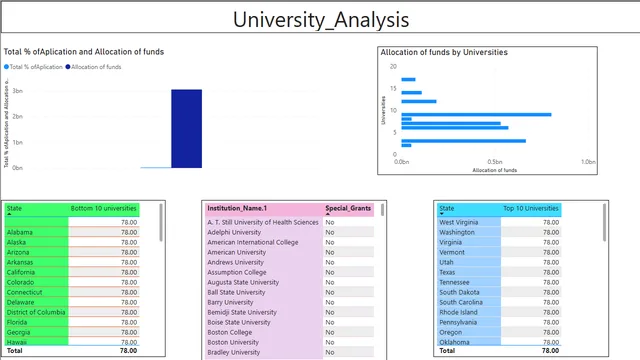Select Adelphi University row
Screen dimensions: 640x360
290,232
